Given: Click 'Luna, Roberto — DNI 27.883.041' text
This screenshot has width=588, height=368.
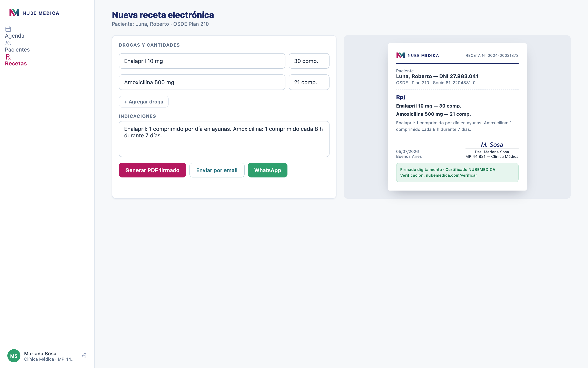Looking at the screenshot, I should point(437,76).
